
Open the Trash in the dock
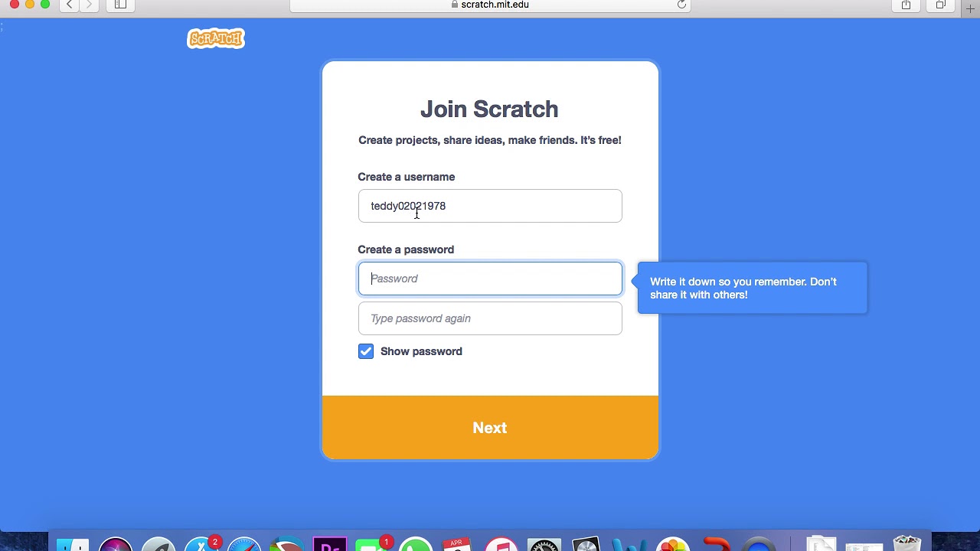[x=907, y=544]
